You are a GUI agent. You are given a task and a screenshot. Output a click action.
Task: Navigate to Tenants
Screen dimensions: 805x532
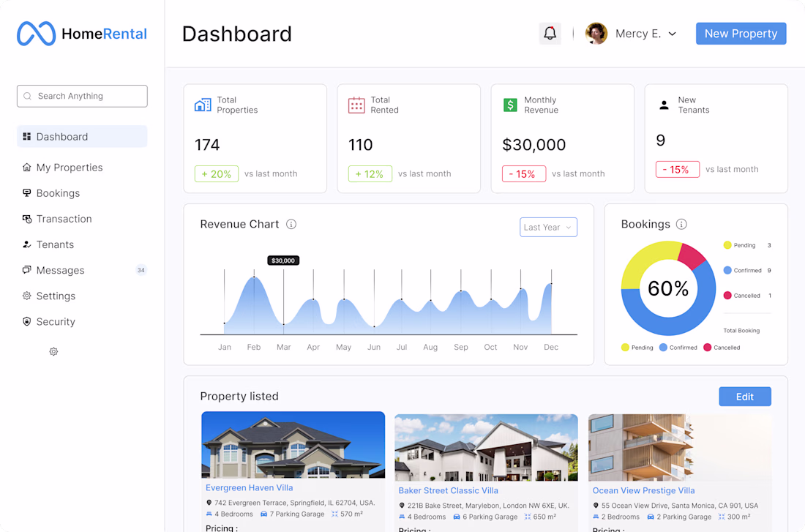click(55, 244)
